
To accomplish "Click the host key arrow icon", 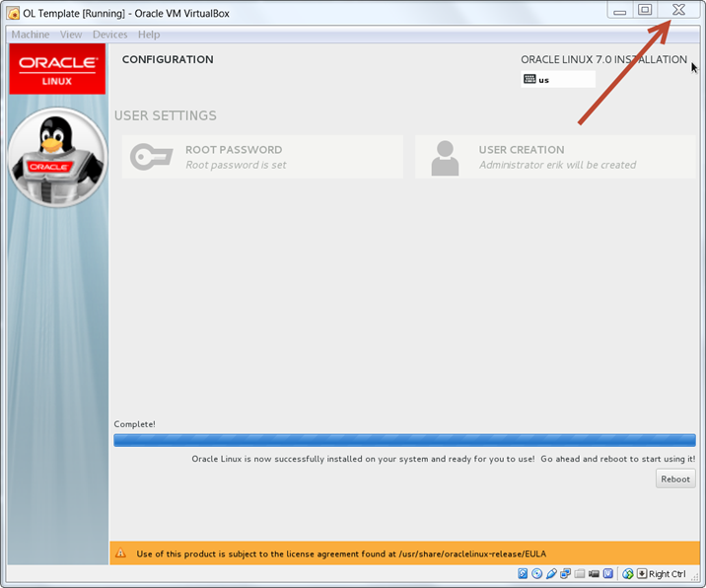I will click(x=642, y=573).
